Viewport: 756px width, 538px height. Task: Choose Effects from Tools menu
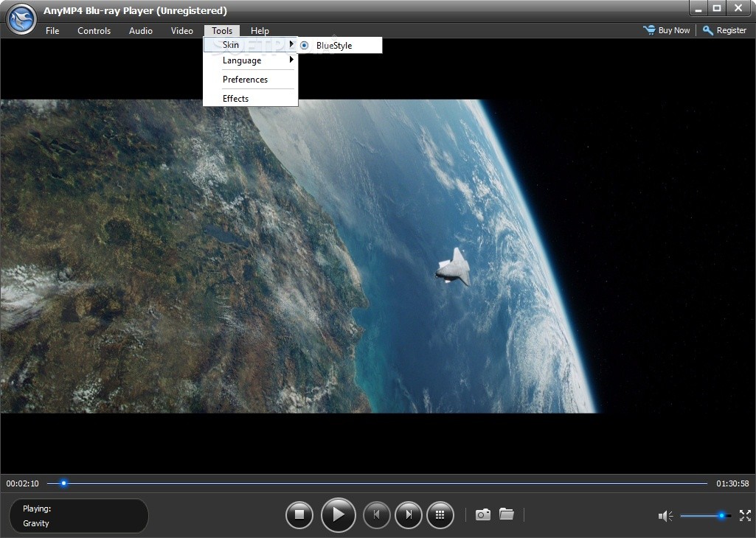pyautogui.click(x=251, y=98)
